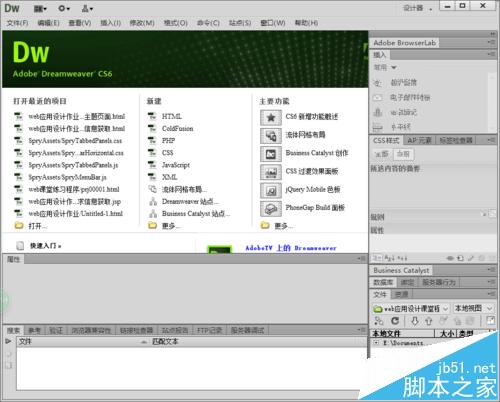Click the 电子邮件链接 insert icon
Viewport: 500px width, 402px height.
pos(378,98)
